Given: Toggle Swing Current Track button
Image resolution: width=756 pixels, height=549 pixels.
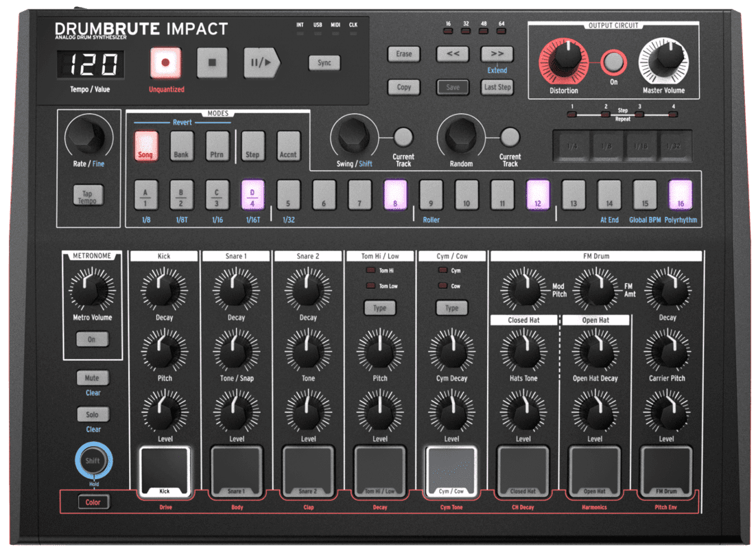Looking at the screenshot, I should 403,137.
